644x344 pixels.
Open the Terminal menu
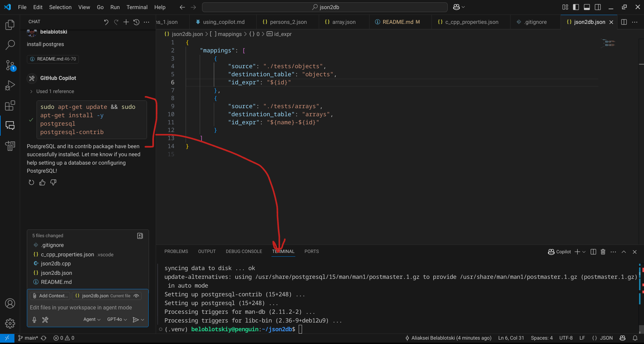click(137, 7)
